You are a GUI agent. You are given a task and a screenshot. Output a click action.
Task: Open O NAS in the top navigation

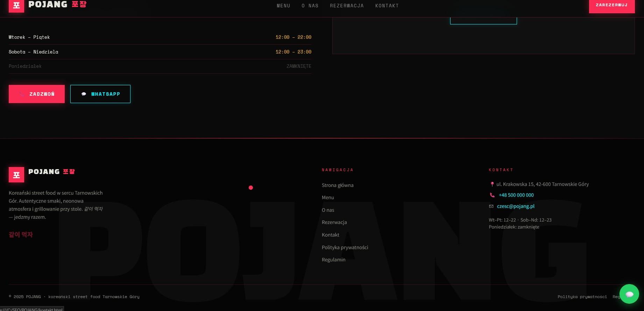(310, 6)
